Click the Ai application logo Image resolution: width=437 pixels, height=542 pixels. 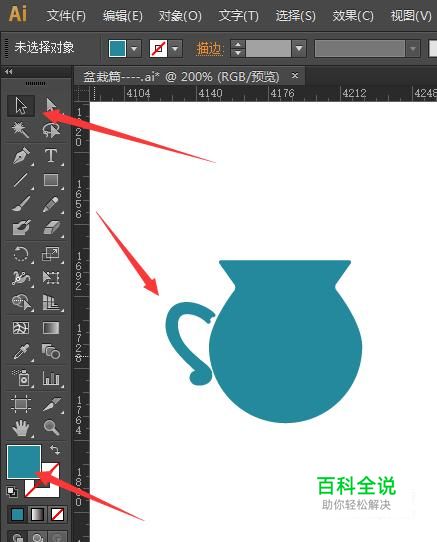[17, 14]
